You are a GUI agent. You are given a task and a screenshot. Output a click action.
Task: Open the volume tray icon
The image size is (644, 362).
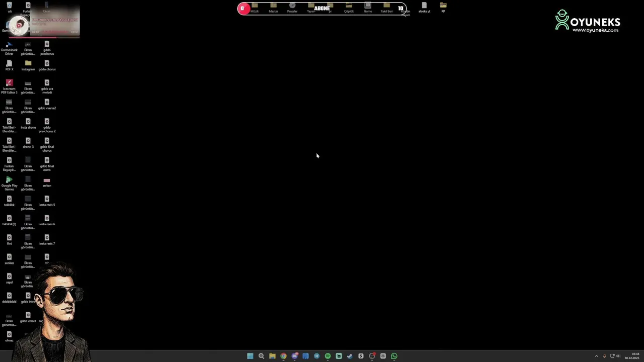pyautogui.click(x=618, y=356)
